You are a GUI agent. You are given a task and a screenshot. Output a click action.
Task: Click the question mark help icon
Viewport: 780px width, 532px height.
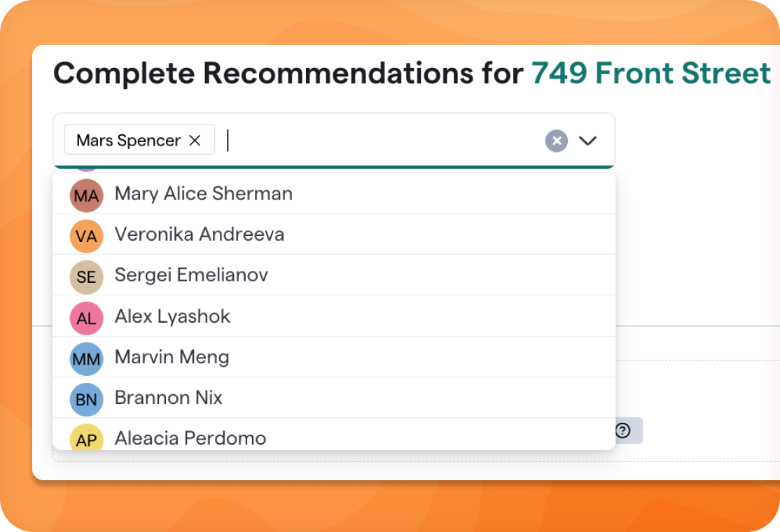622,430
